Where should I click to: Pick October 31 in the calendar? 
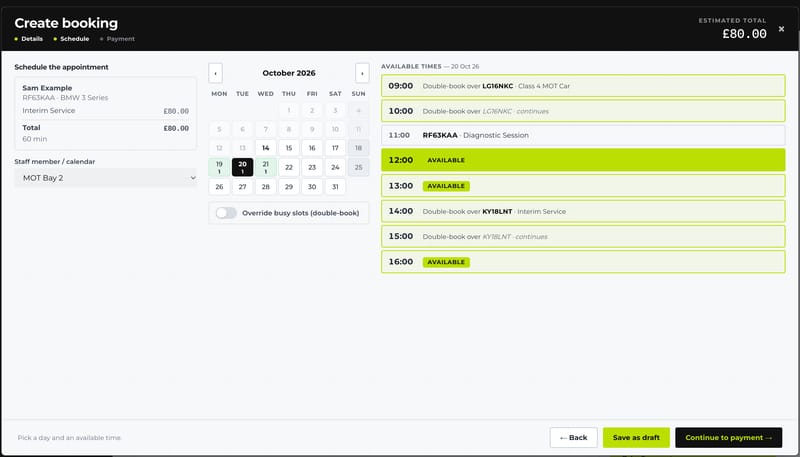click(335, 187)
